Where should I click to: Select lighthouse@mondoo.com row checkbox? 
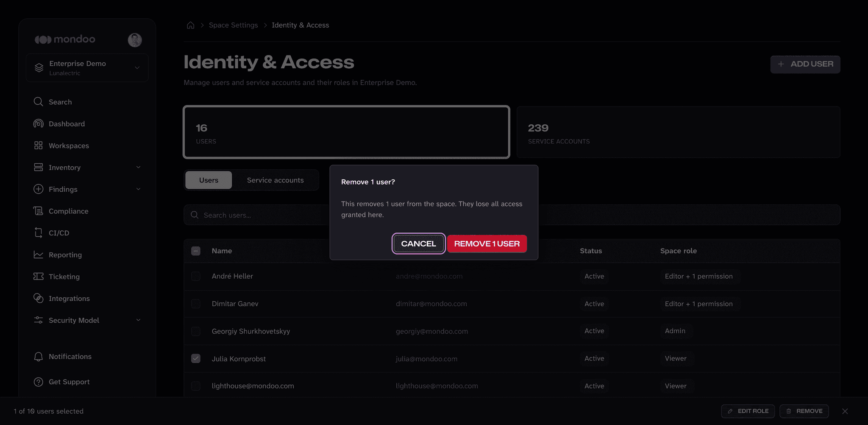pyautogui.click(x=196, y=386)
